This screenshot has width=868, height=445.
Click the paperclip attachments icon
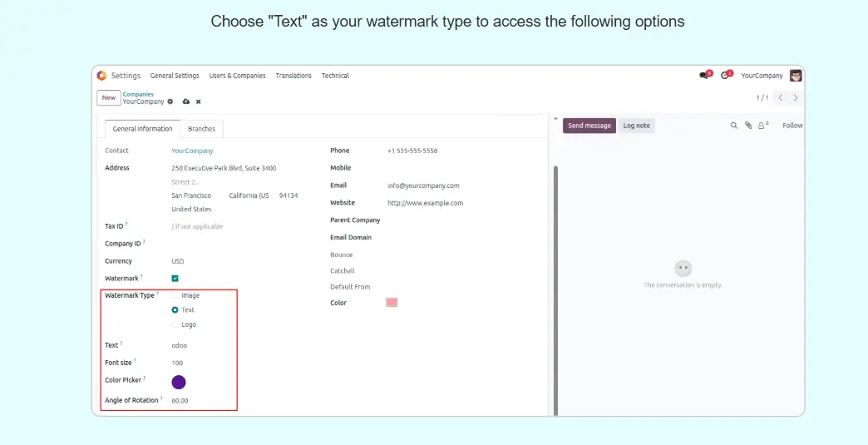(x=748, y=126)
